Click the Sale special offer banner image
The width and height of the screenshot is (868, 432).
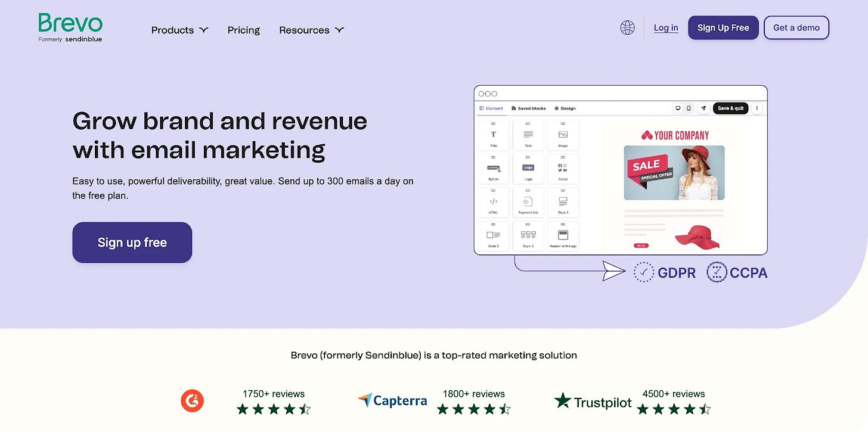tap(674, 173)
